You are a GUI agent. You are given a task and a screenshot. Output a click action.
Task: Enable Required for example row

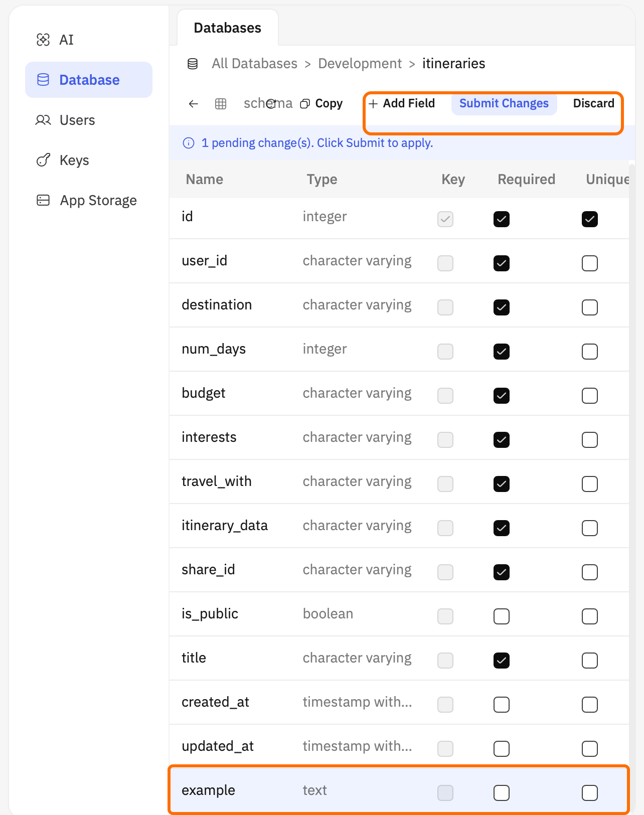click(502, 793)
